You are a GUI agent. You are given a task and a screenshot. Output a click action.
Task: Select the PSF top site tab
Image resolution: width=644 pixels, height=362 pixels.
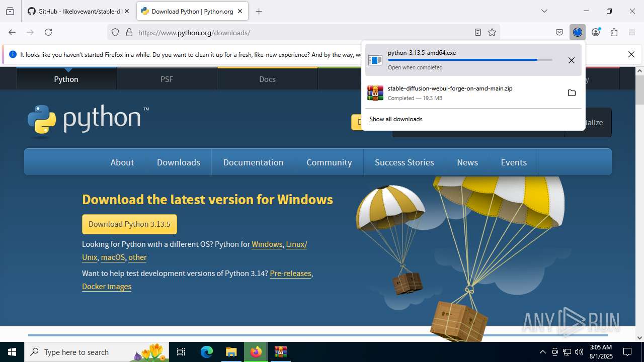167,79
